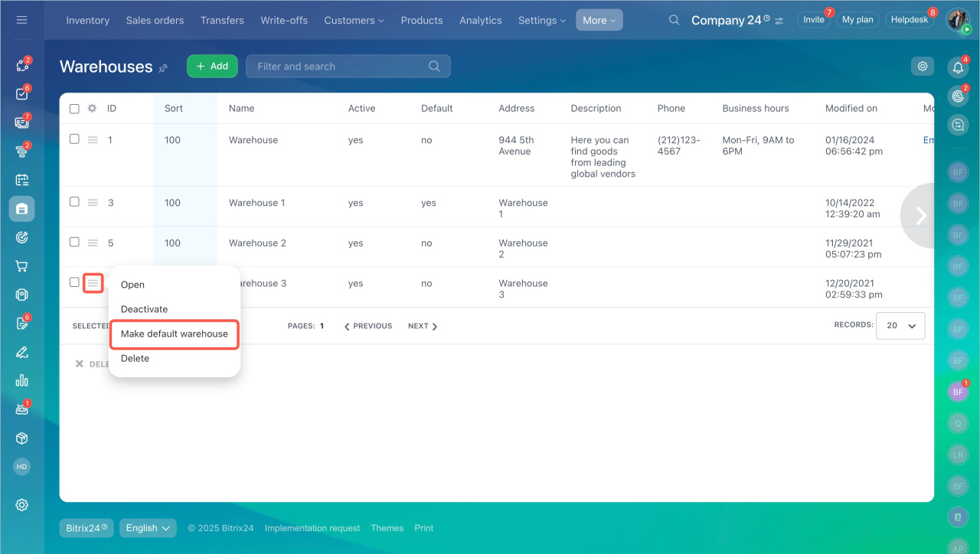This screenshot has width=980, height=554.
Task: Click the Print link in footer
Action: click(x=424, y=528)
